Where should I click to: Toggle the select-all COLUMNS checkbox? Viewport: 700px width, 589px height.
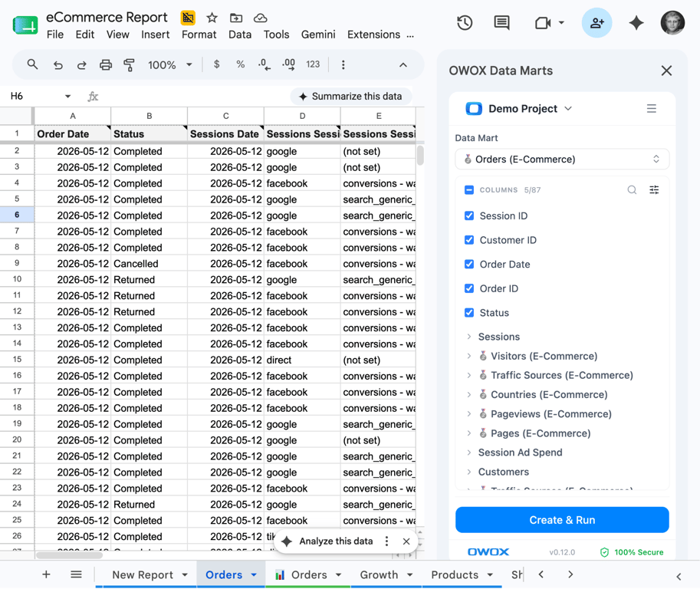point(468,189)
